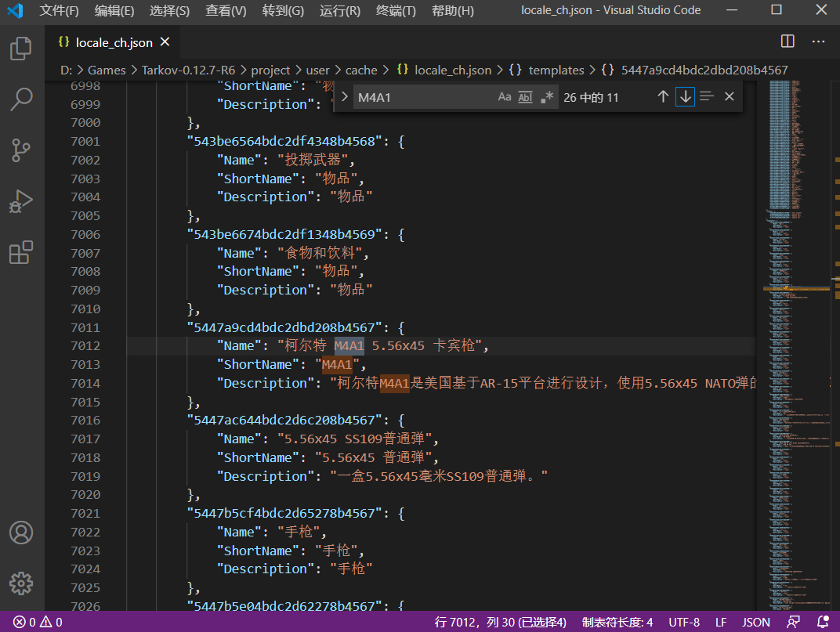Change indentation via 制表符长度: 4

tap(617, 622)
